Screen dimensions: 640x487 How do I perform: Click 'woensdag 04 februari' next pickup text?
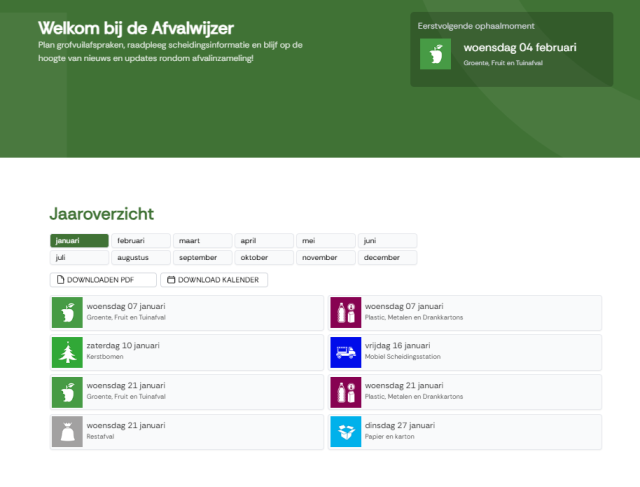point(520,48)
